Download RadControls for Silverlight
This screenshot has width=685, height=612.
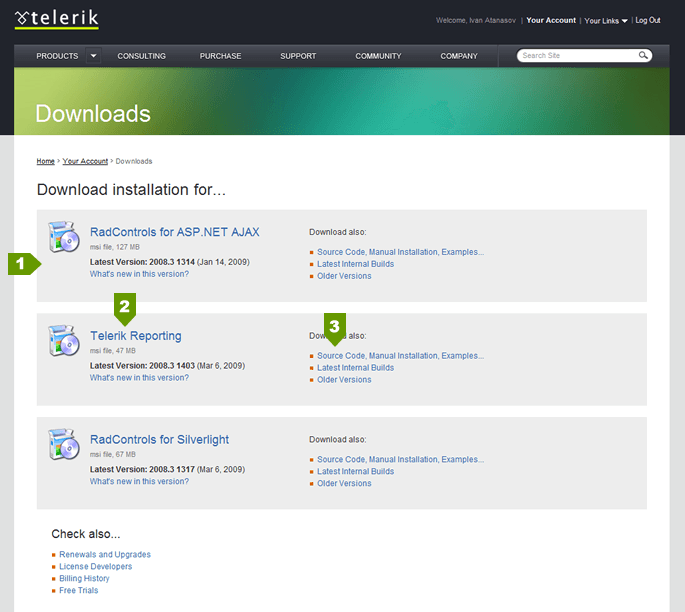(159, 439)
